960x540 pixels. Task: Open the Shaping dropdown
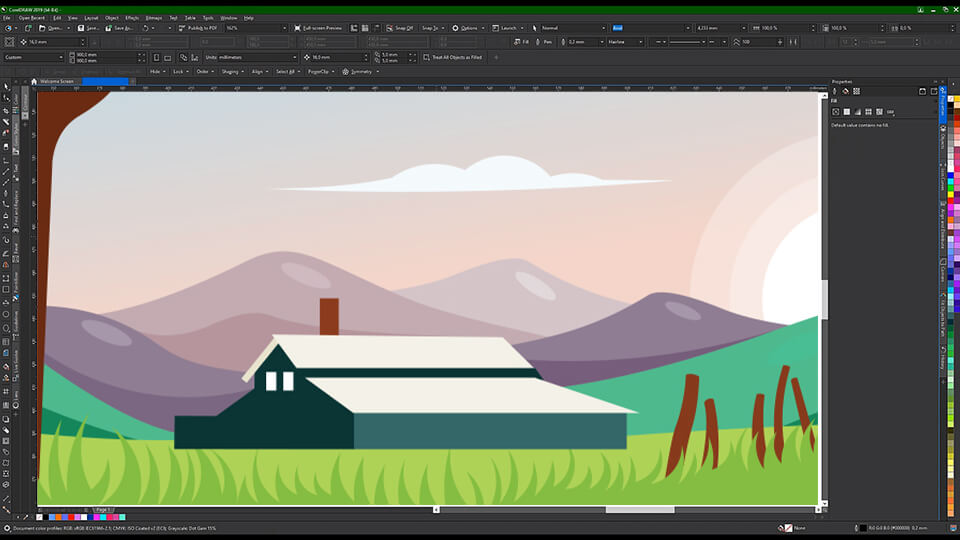233,72
